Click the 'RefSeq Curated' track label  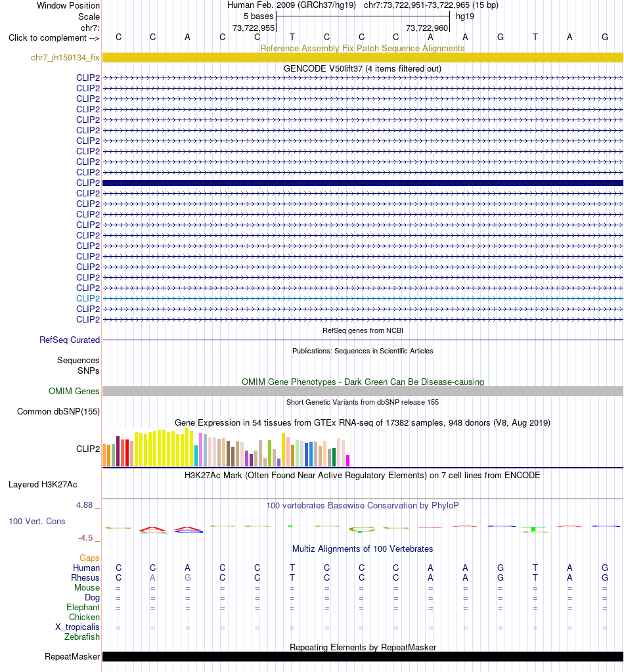pyautogui.click(x=70, y=340)
